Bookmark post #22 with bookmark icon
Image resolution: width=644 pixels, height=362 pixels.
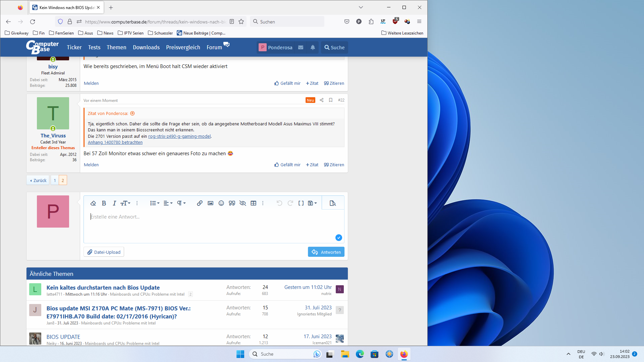(331, 100)
